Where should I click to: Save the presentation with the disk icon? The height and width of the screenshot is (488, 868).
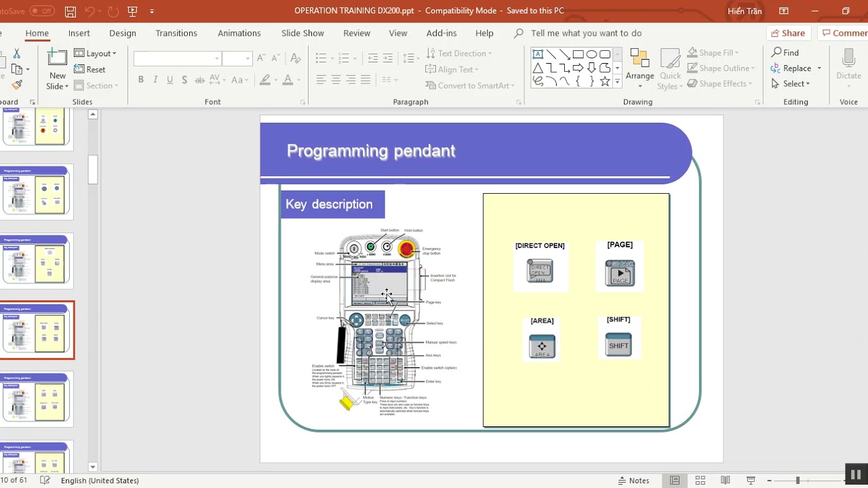point(71,12)
